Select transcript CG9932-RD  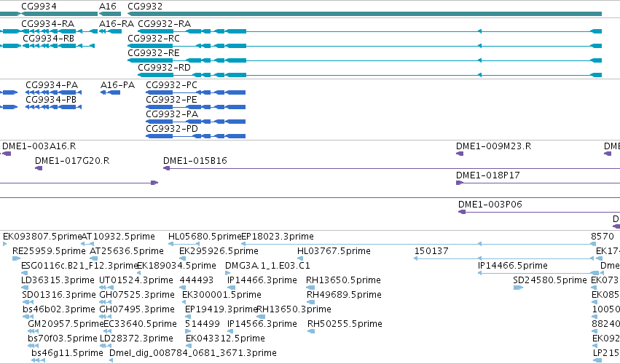coord(164,68)
